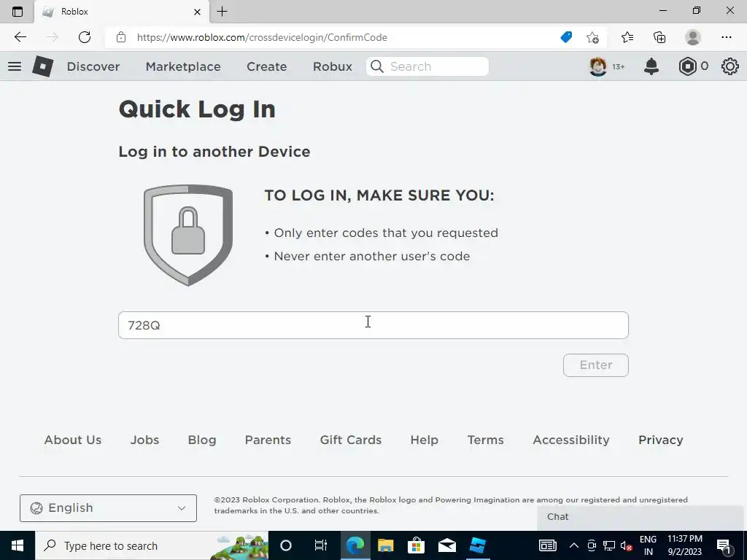Screen dimensions: 747x560
Task: Open the Chat panel
Action: pyautogui.click(x=640, y=517)
